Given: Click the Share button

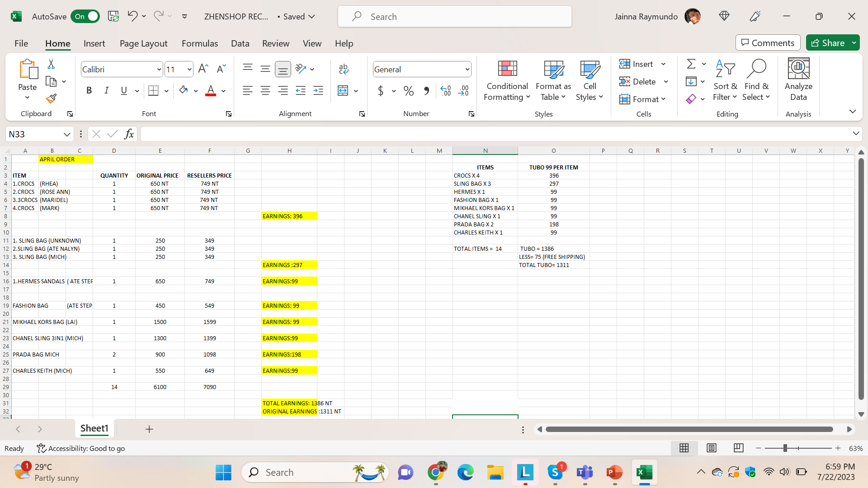Looking at the screenshot, I should 828,43.
